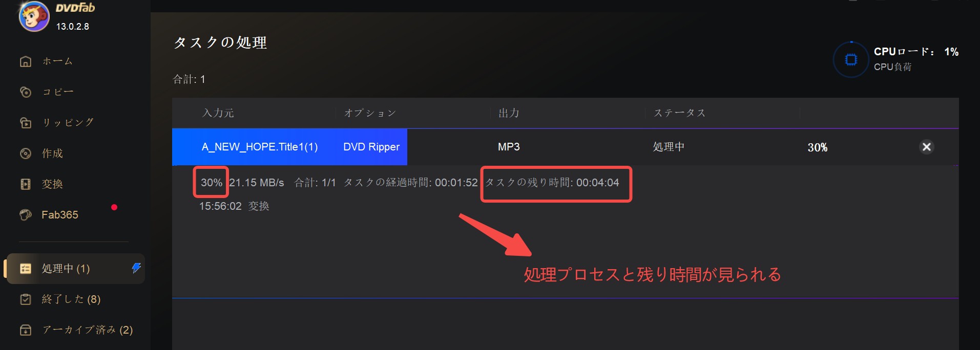Click the CPU chip load icon
Screen dimensions: 980x350
tap(851, 60)
